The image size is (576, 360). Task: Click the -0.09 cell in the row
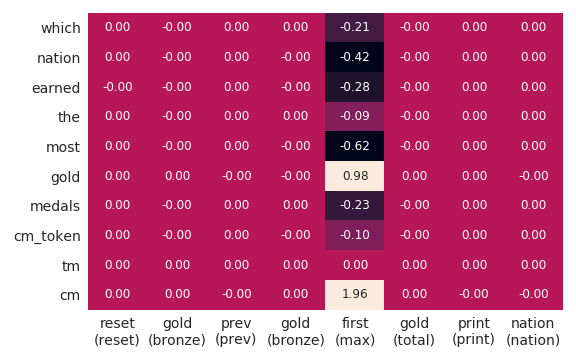[354, 116]
